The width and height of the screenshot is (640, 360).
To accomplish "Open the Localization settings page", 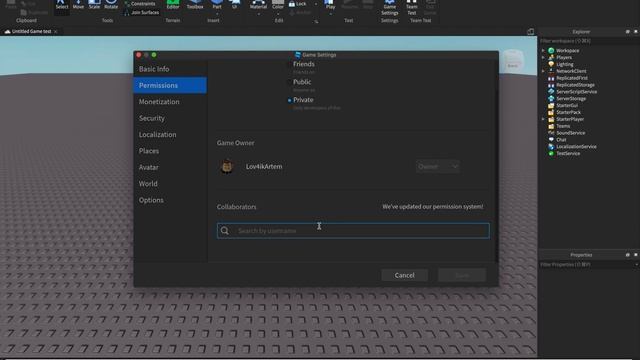I will click(x=170, y=134).
